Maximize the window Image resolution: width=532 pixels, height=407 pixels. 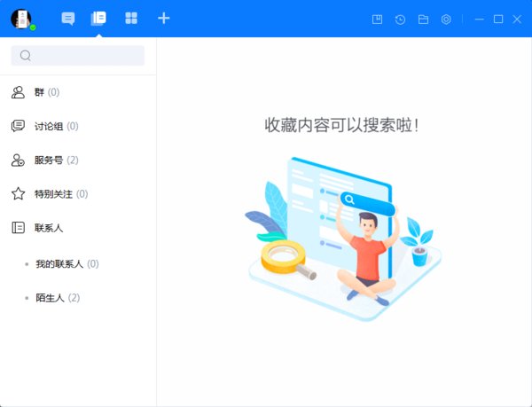pos(498,19)
